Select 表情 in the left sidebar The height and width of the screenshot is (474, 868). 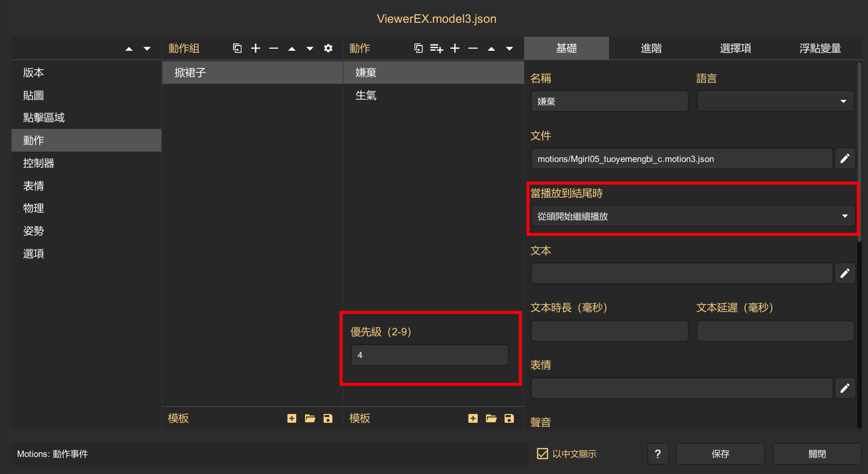click(34, 186)
